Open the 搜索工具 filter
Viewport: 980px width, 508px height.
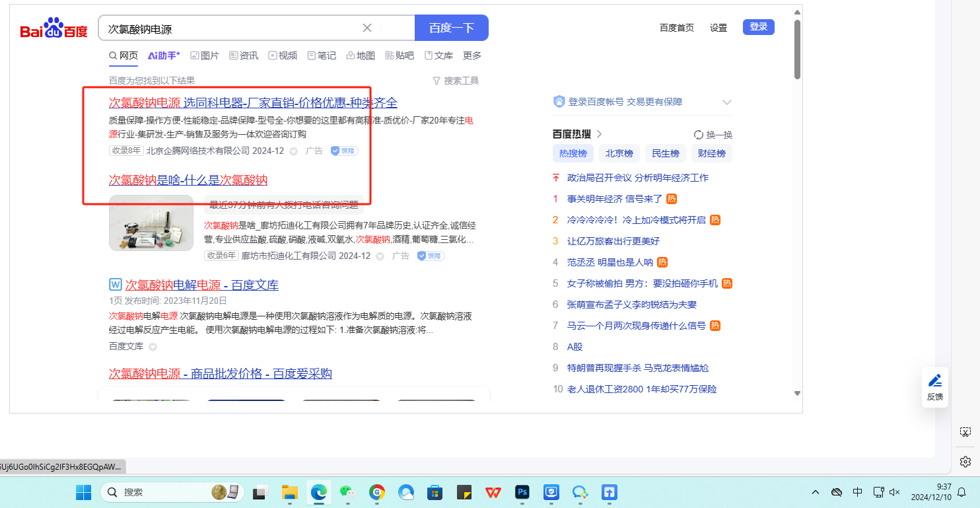tap(455, 81)
